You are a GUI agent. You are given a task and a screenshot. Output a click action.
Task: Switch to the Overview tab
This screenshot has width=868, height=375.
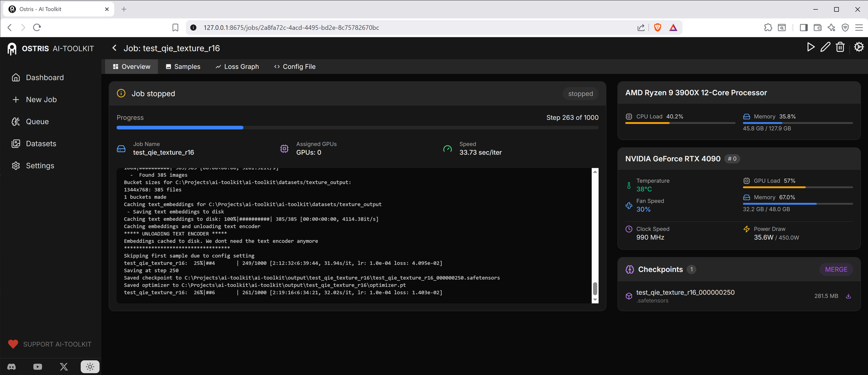pyautogui.click(x=132, y=66)
